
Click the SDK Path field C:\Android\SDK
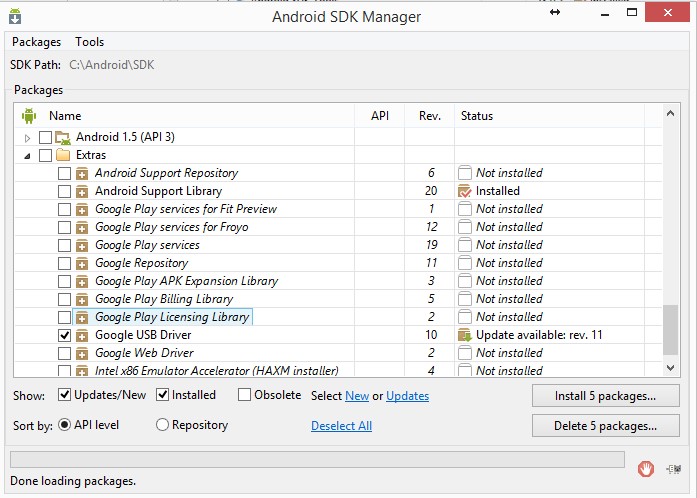pos(112,65)
